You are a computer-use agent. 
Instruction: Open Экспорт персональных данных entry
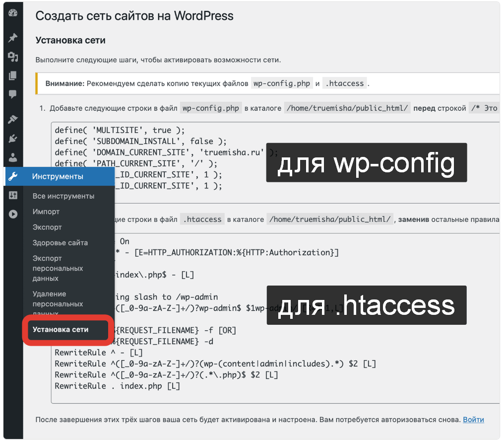point(58,268)
